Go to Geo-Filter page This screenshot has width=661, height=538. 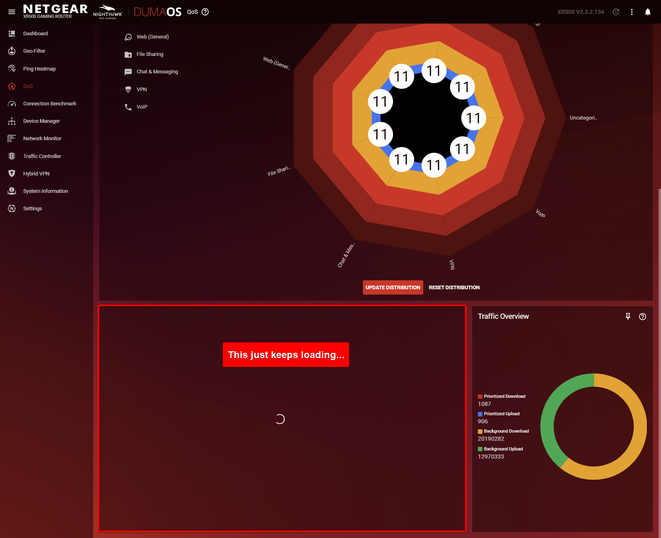(34, 51)
